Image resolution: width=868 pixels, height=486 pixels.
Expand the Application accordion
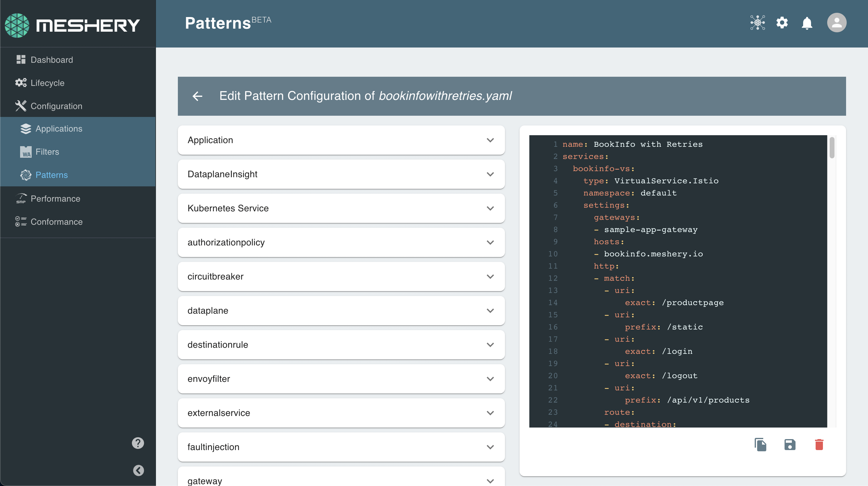click(341, 140)
